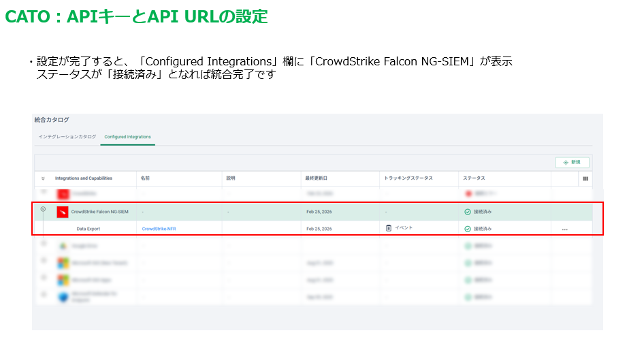Click the connected checkmark on Data Export row
The image size is (644, 352).
tap(468, 229)
